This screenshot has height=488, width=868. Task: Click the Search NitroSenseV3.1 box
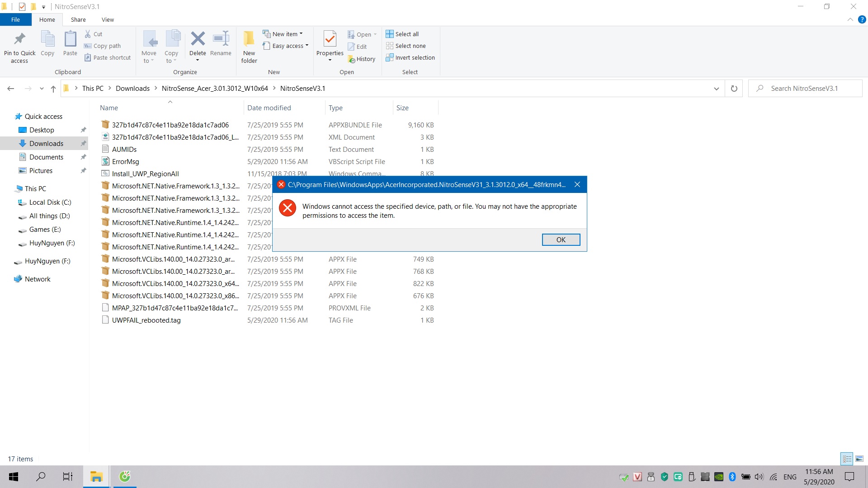805,89
